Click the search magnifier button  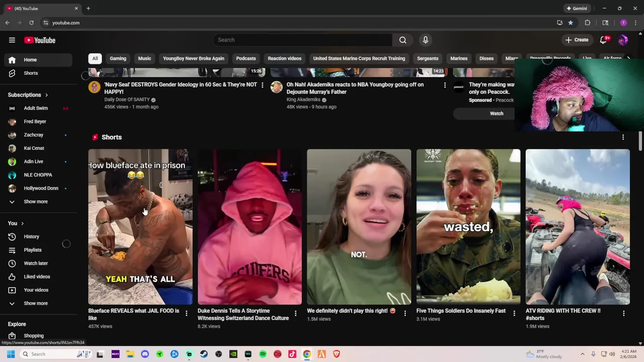click(403, 40)
